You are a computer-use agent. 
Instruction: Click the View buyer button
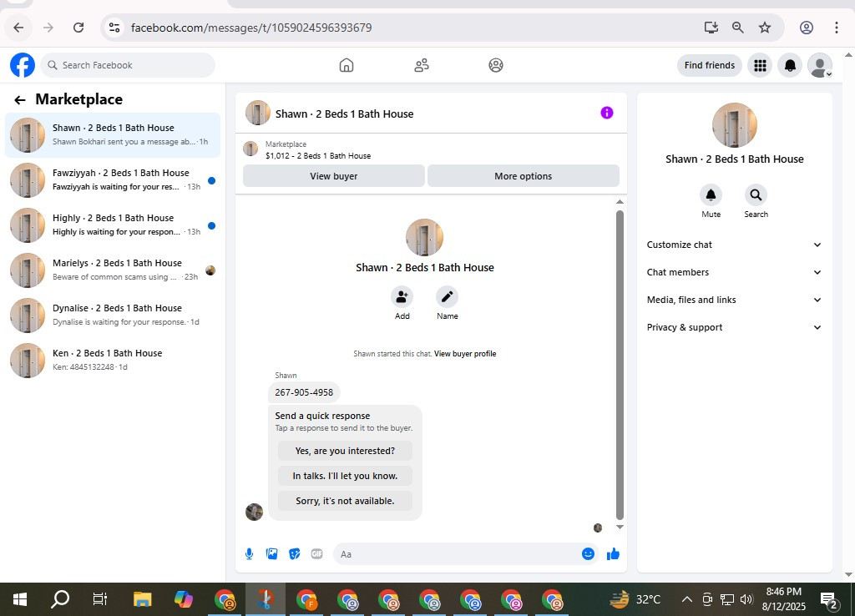pos(334,176)
